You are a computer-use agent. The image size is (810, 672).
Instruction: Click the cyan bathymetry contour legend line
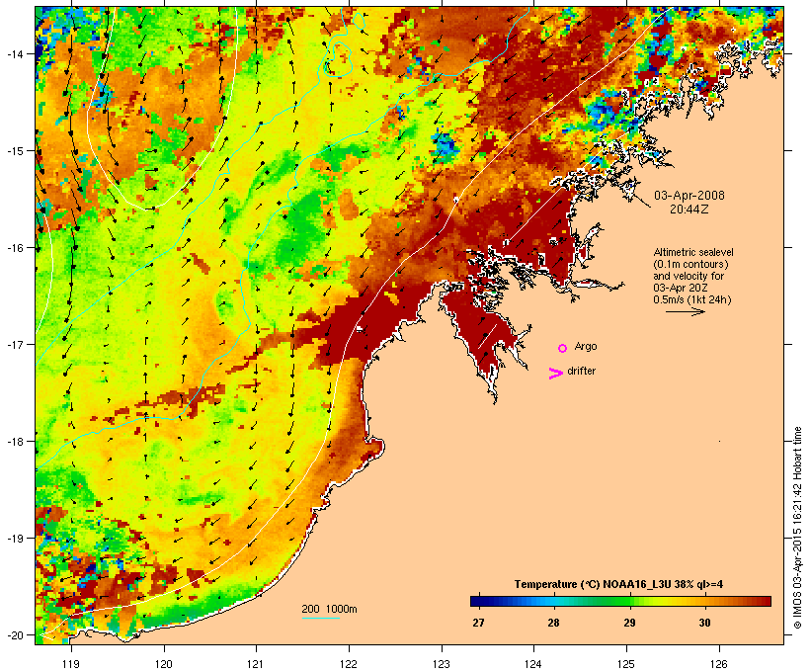click(321, 618)
